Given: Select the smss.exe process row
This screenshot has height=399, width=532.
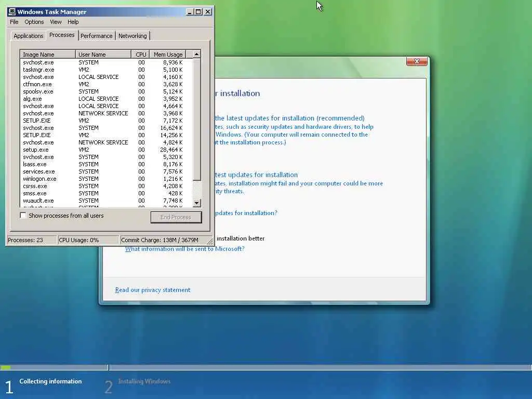Looking at the screenshot, I should (x=106, y=193).
